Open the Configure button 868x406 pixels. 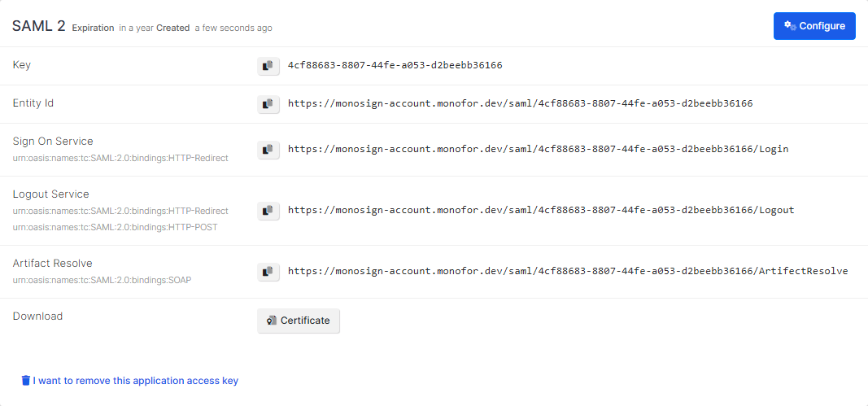click(x=813, y=26)
